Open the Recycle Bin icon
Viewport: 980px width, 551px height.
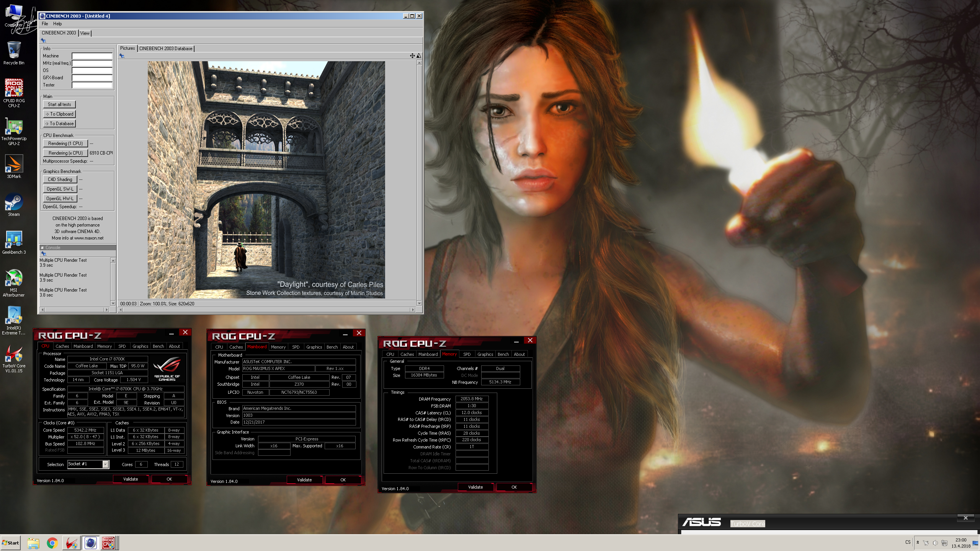[14, 53]
